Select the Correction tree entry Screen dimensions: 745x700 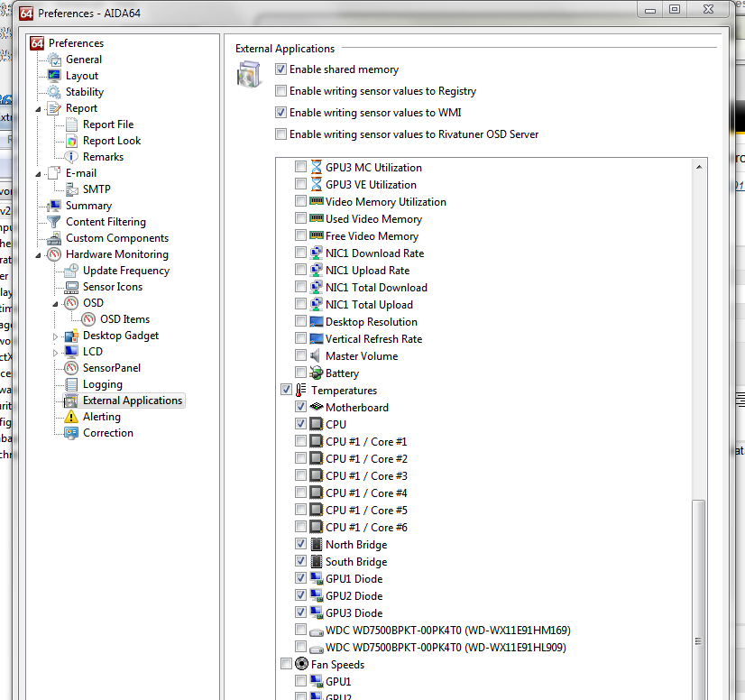click(x=107, y=433)
